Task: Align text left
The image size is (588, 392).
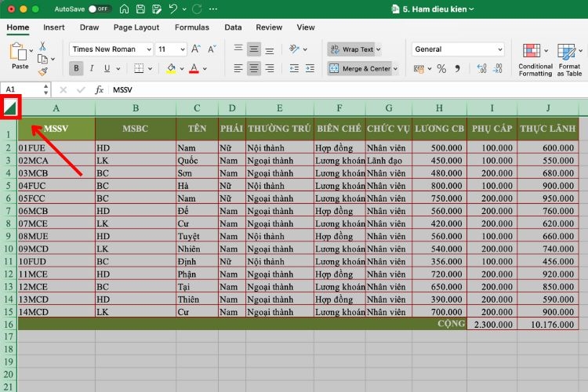Action: [x=238, y=68]
